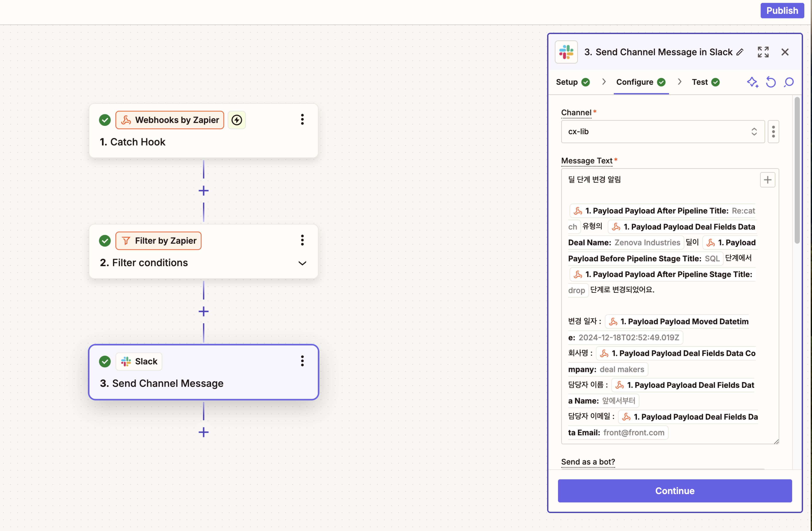Open three-dot menu on Catch Hook step
This screenshot has height=531, width=812.
click(x=302, y=119)
